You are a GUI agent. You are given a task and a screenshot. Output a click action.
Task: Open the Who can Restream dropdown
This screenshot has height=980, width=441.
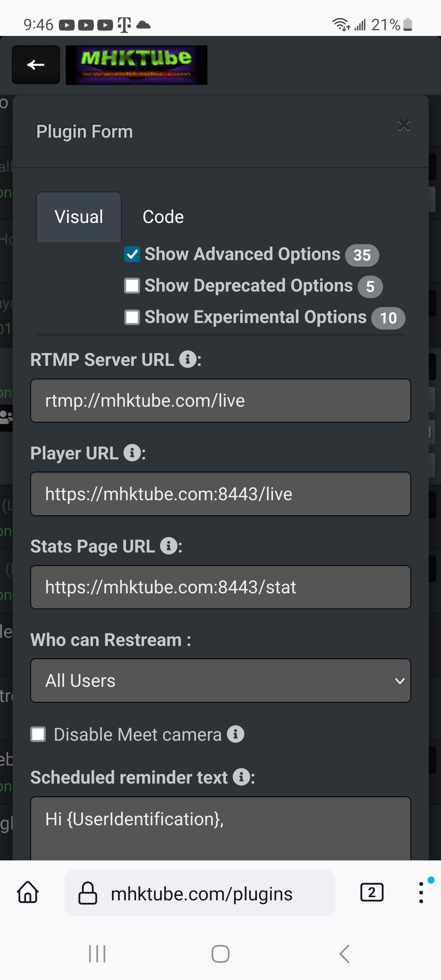point(220,680)
